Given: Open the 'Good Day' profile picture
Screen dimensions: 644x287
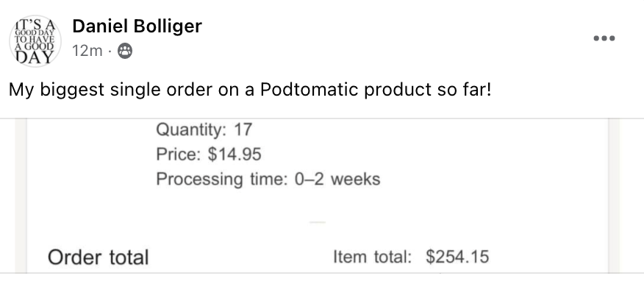Looking at the screenshot, I should [35, 41].
